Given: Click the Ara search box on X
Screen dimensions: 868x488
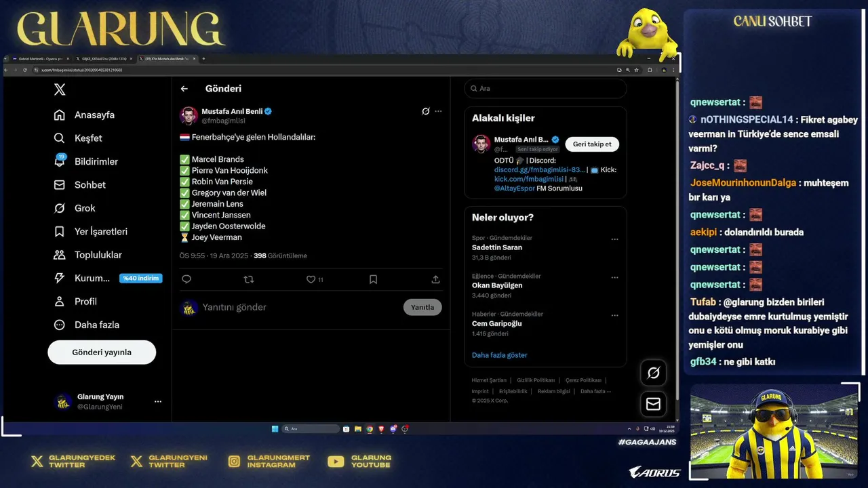Looking at the screenshot, I should 545,89.
